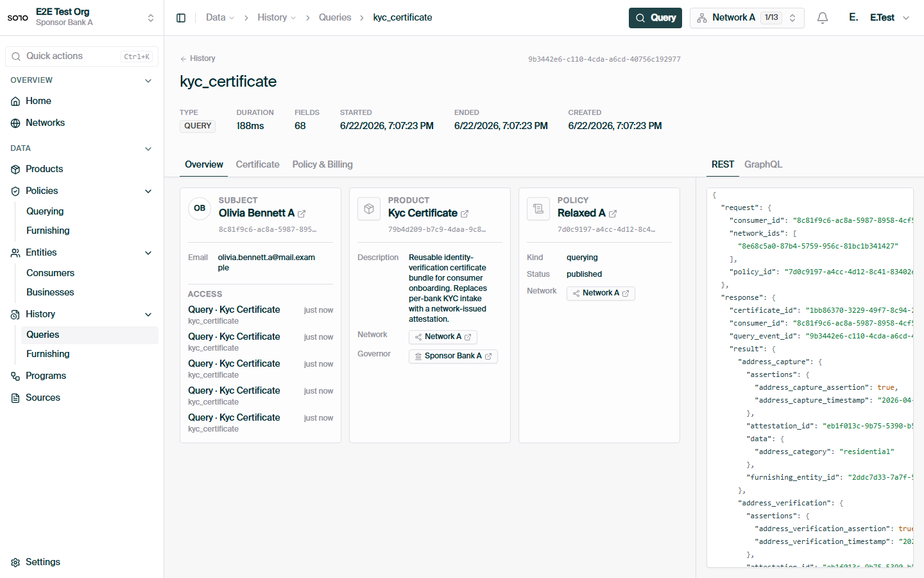Click the policy card icon
The image size is (924, 578).
click(538, 209)
